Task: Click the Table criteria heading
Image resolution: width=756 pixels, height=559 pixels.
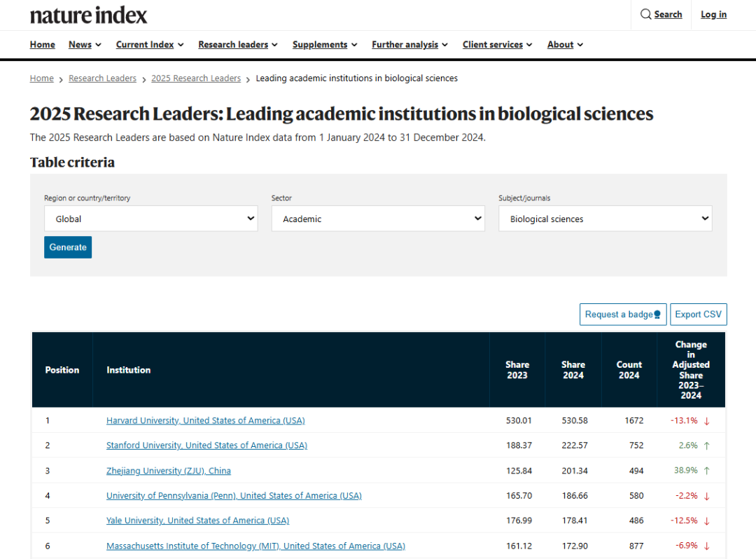Action: (x=72, y=162)
